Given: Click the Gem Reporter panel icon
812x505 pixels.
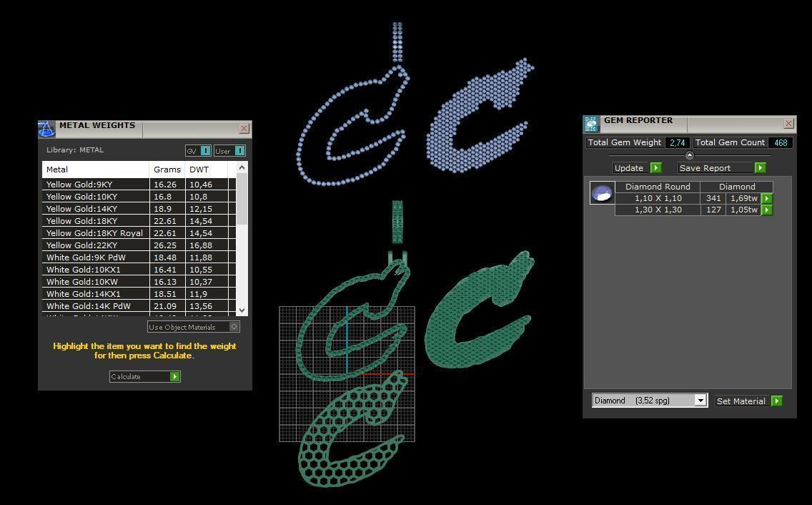Looking at the screenshot, I should 591,124.
